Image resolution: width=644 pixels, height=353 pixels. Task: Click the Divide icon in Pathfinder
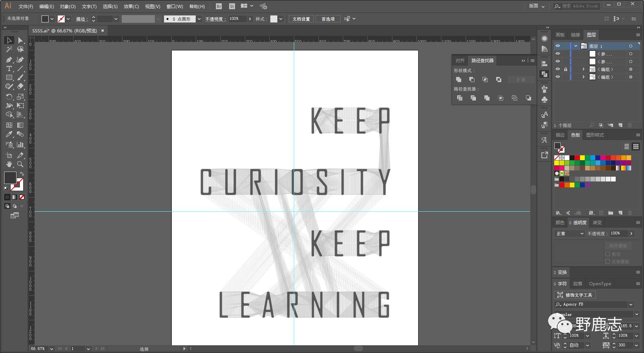pos(460,98)
